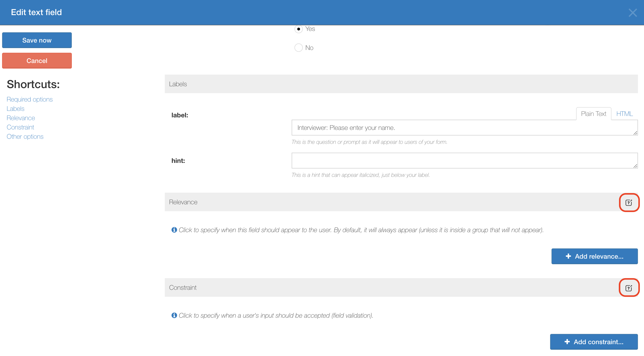Click the Relevance section help-edit icon

(x=629, y=202)
